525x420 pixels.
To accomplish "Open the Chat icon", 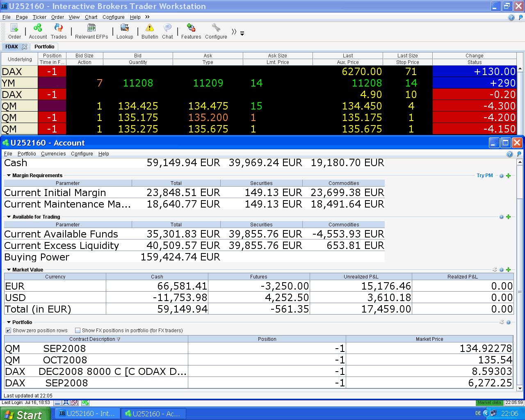I will [167, 28].
